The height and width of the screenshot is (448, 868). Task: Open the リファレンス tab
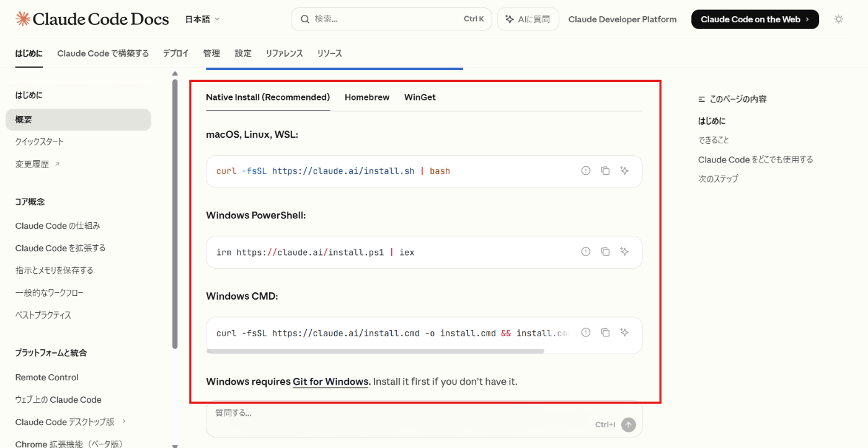pyautogui.click(x=284, y=53)
